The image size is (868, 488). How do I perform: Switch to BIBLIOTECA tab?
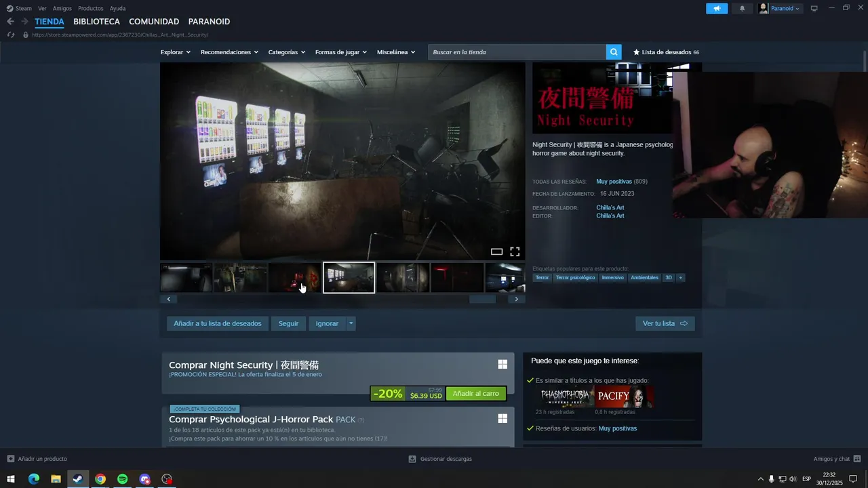tap(96, 22)
